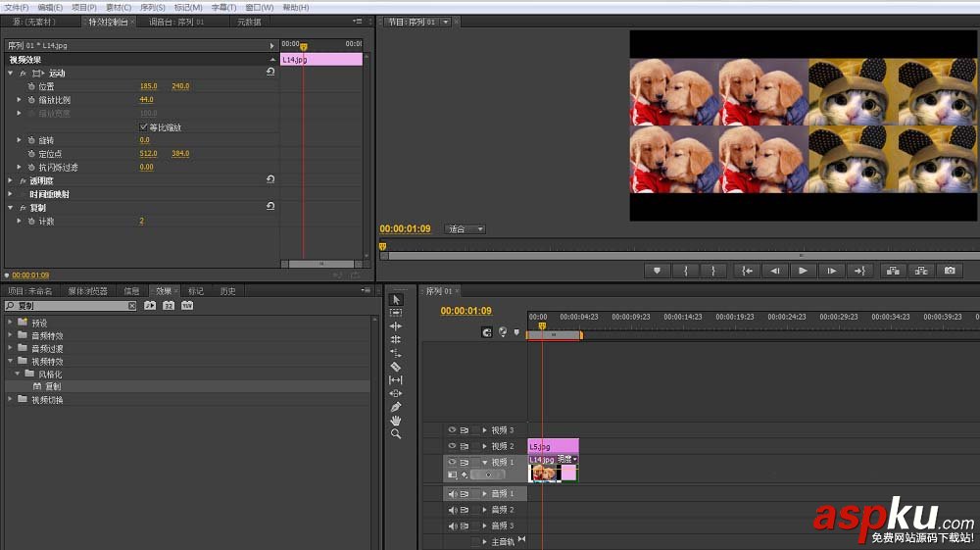Go to In point in program monitor

pyautogui.click(x=747, y=271)
